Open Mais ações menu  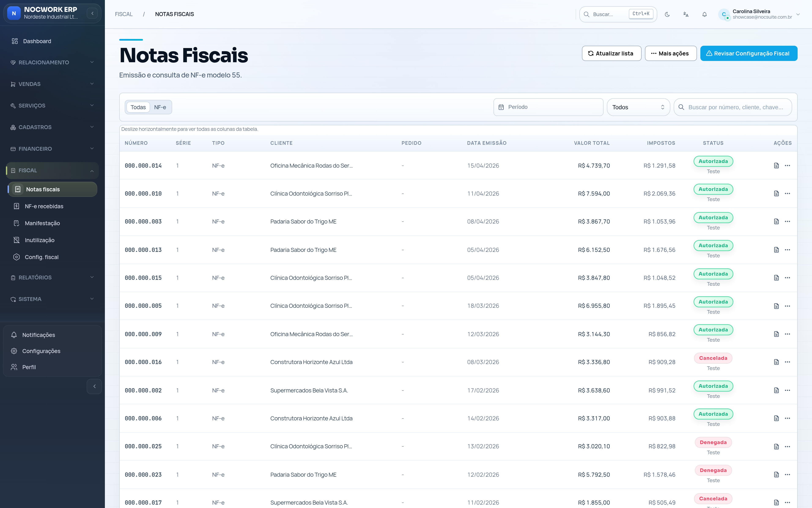670,53
